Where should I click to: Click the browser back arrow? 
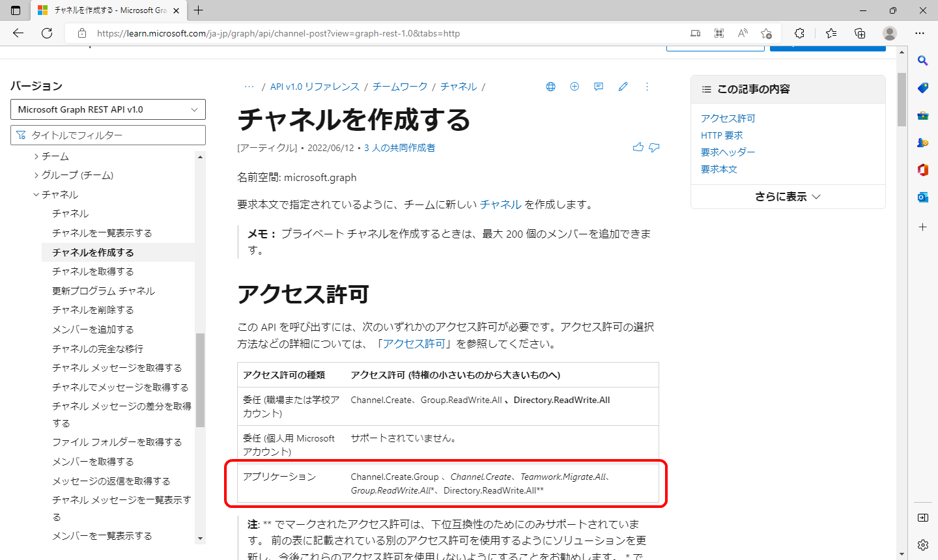(x=18, y=33)
